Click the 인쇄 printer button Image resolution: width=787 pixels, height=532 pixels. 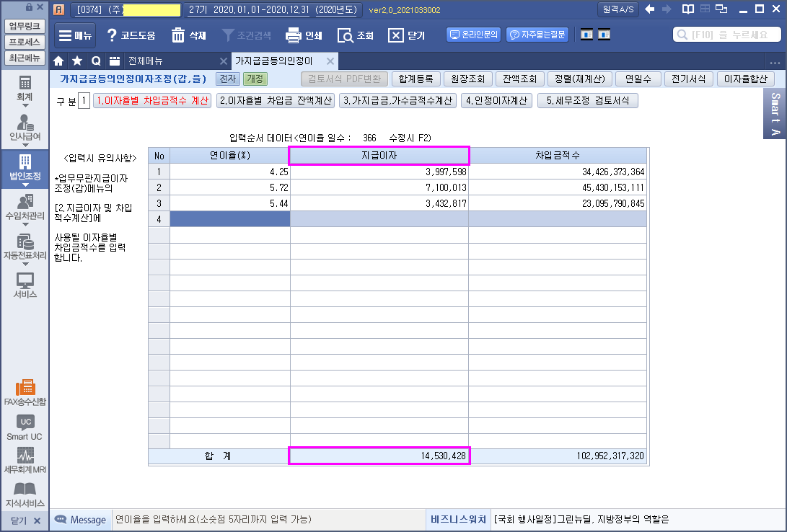click(304, 35)
